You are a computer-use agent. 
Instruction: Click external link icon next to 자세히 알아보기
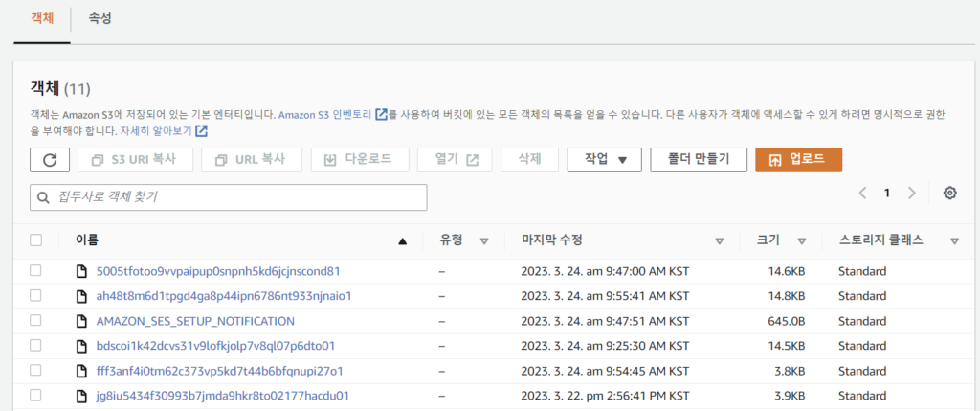(x=202, y=131)
